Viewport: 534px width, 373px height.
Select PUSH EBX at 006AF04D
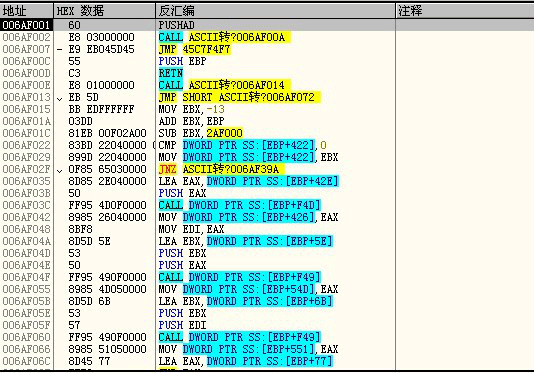click(x=183, y=253)
